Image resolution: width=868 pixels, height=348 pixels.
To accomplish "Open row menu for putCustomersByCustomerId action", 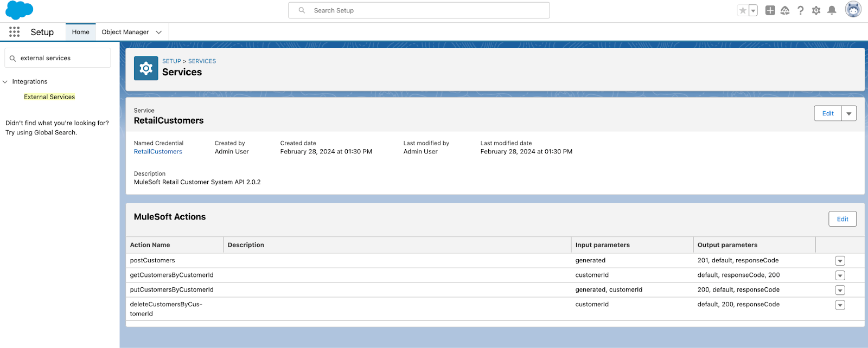I will click(x=840, y=290).
